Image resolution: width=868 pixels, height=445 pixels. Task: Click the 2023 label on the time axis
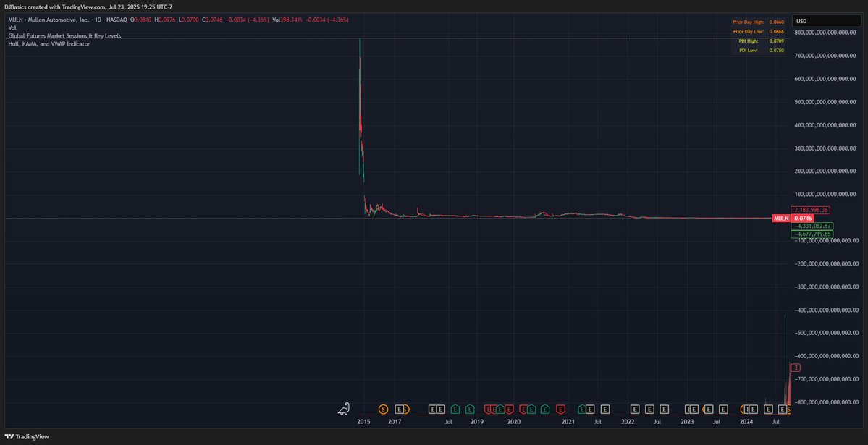click(687, 422)
